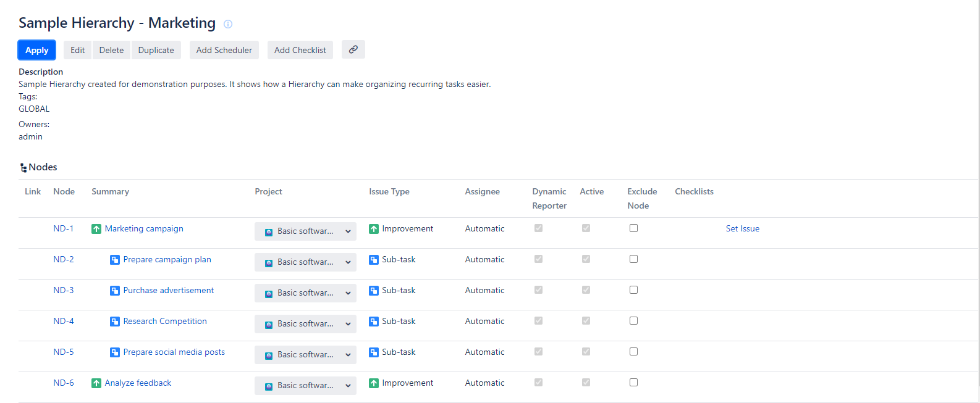Viewport: 980px width, 403px height.
Task: Click Improvement icon beside Analyze feedback summary
Action: 96,383
